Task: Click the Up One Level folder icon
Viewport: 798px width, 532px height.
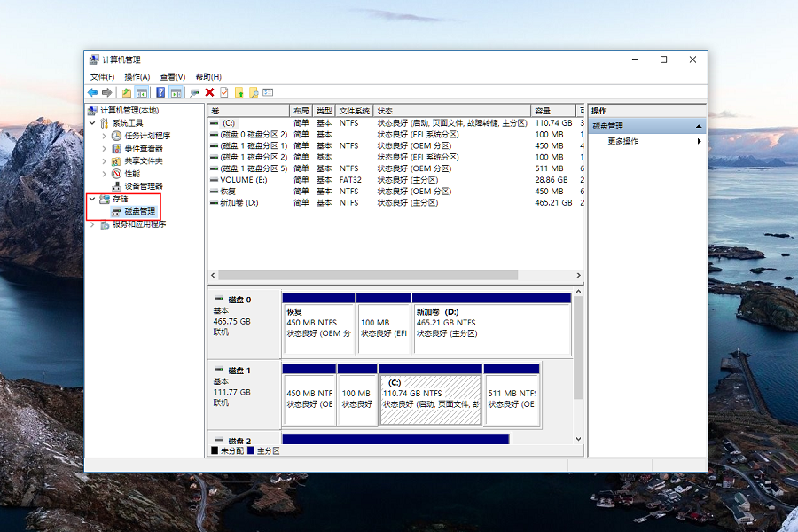Action: (x=126, y=92)
